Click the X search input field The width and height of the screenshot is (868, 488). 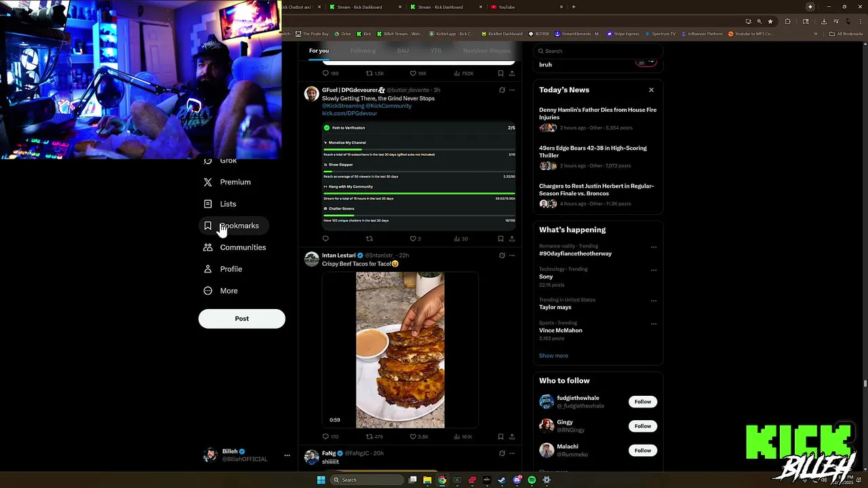click(598, 51)
